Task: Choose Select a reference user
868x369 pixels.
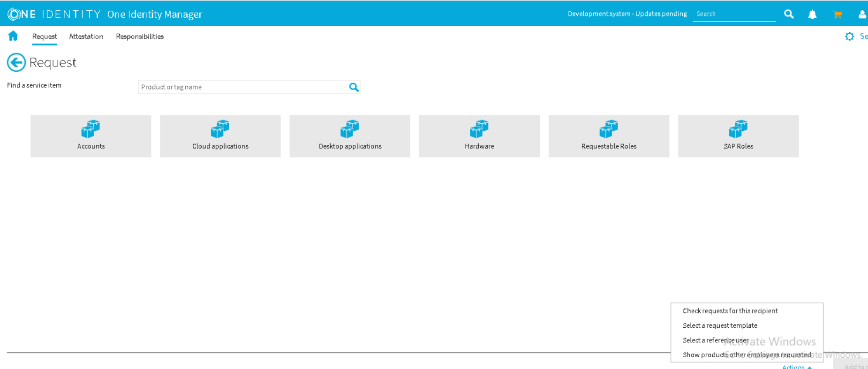Action: pos(716,340)
